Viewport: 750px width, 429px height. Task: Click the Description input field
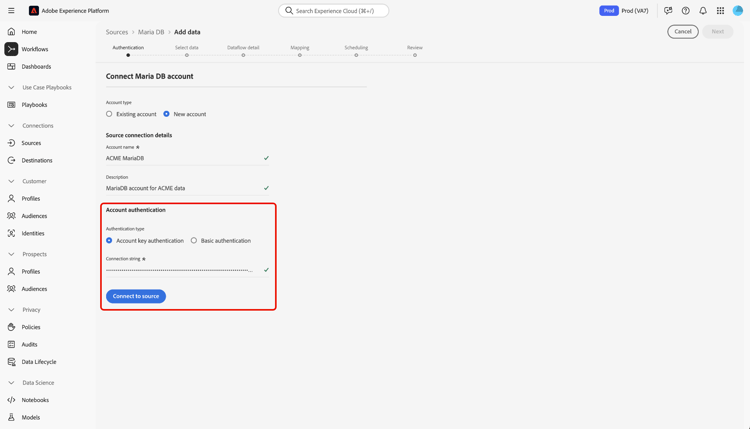pos(187,188)
